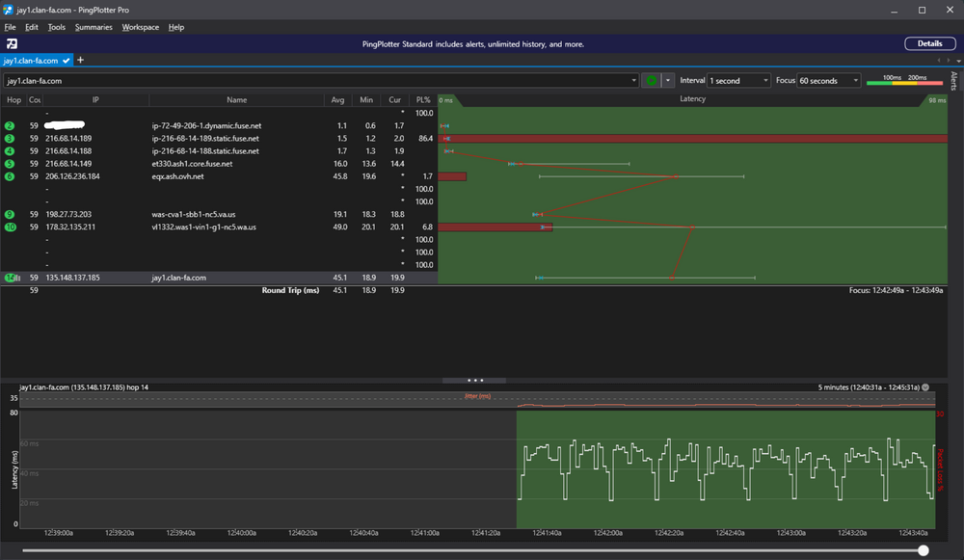Open the Summaries menu
The height and width of the screenshot is (560, 964).
click(x=94, y=27)
